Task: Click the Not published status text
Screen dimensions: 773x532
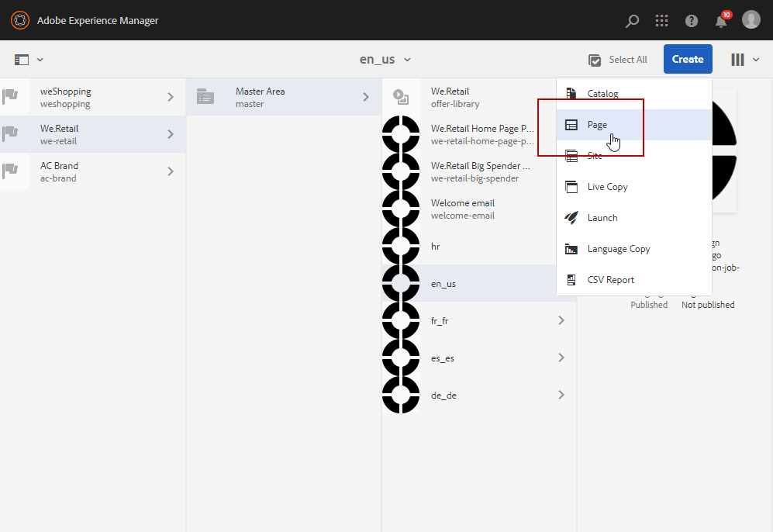Action: point(708,305)
